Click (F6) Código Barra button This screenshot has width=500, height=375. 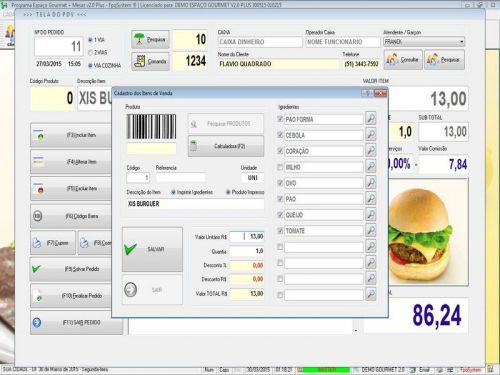(71, 216)
